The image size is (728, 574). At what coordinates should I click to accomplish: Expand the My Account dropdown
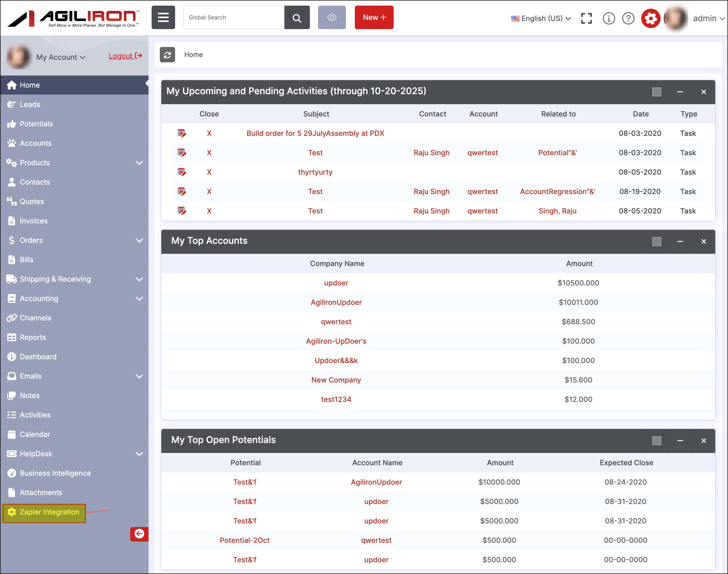(x=61, y=57)
